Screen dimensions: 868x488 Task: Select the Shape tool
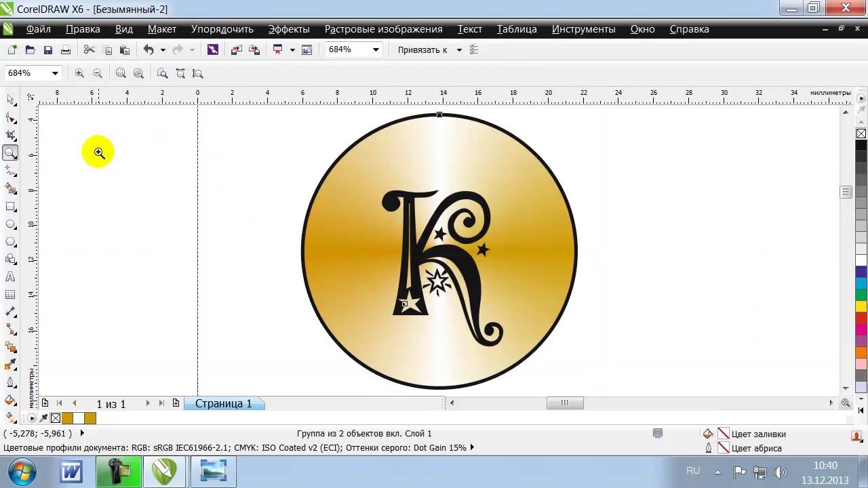(10, 118)
